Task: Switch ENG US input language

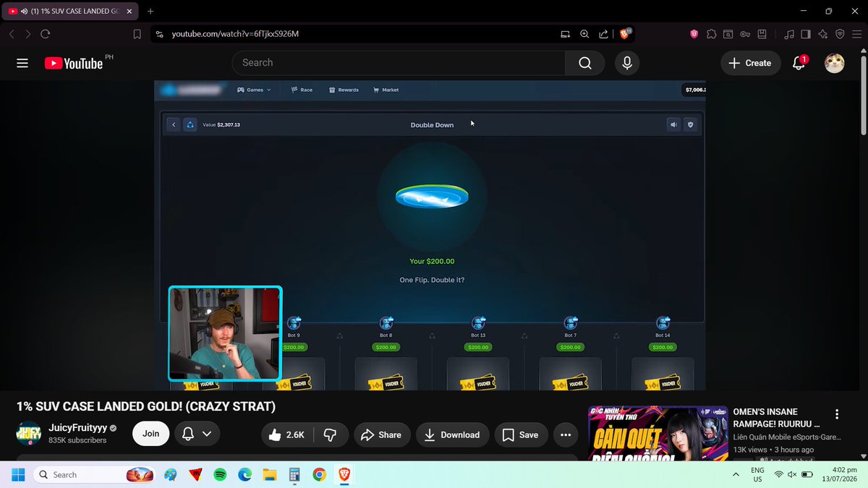Action: pos(757,474)
